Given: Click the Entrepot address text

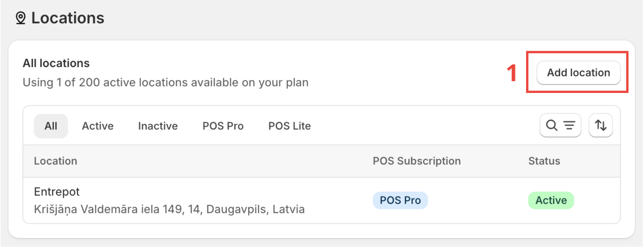Looking at the screenshot, I should click(169, 209).
